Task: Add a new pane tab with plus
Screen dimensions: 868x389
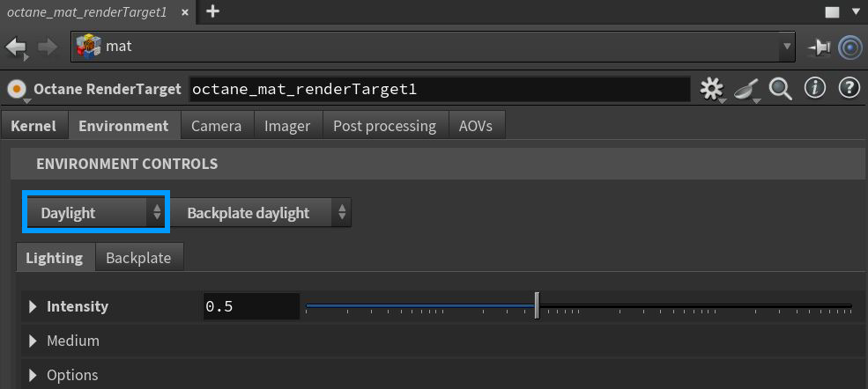Action: (x=212, y=11)
